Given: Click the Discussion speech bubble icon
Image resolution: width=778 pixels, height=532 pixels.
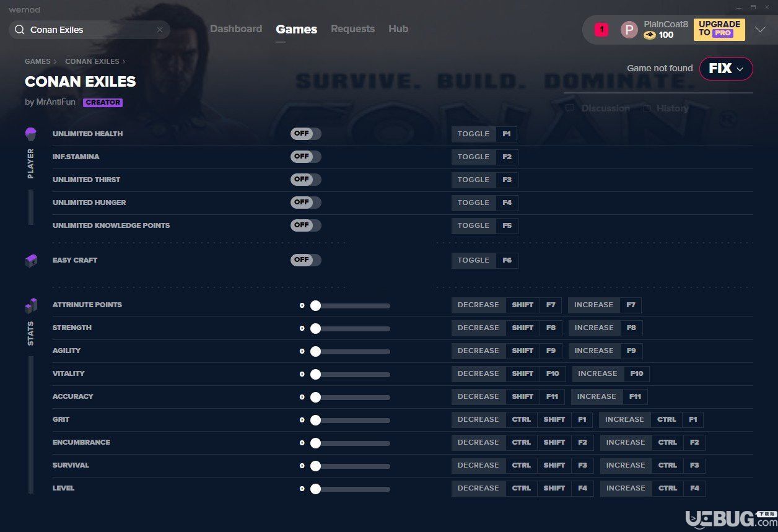Looking at the screenshot, I should tap(570, 108).
